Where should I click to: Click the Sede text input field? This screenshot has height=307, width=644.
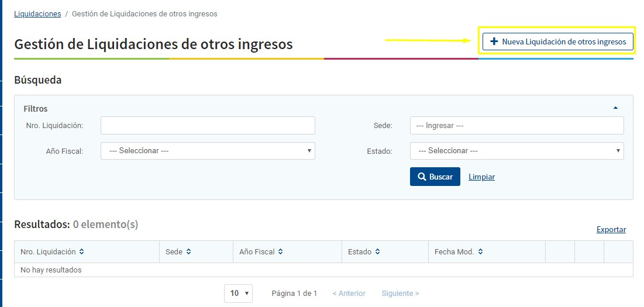(516, 126)
